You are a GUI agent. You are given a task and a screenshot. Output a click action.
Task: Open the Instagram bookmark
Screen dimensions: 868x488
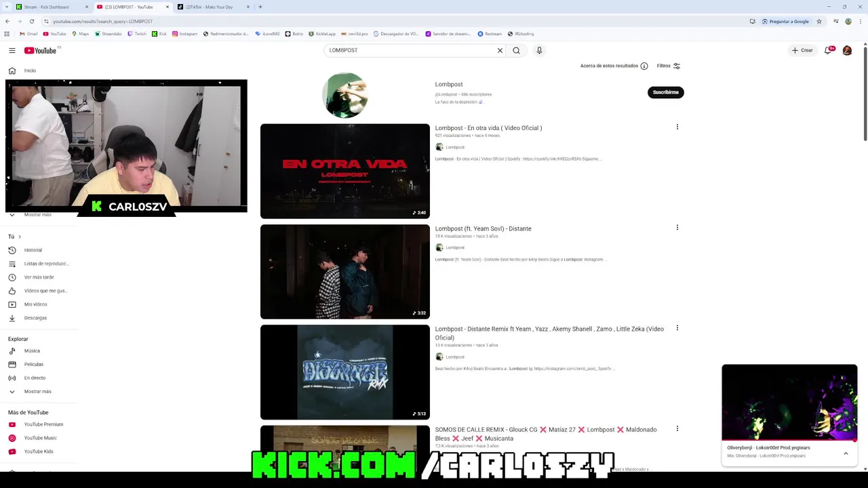[x=184, y=33]
